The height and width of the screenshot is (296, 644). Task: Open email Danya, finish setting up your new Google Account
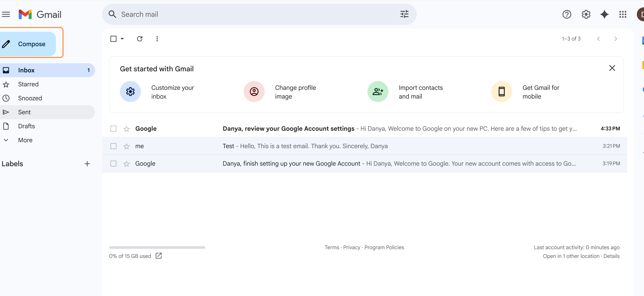click(x=291, y=164)
